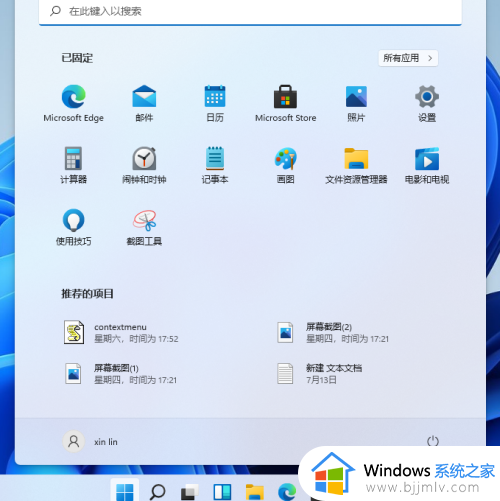This screenshot has height=501, width=500.
Task: Open File Explorer from taskbar
Action: [x=255, y=491]
